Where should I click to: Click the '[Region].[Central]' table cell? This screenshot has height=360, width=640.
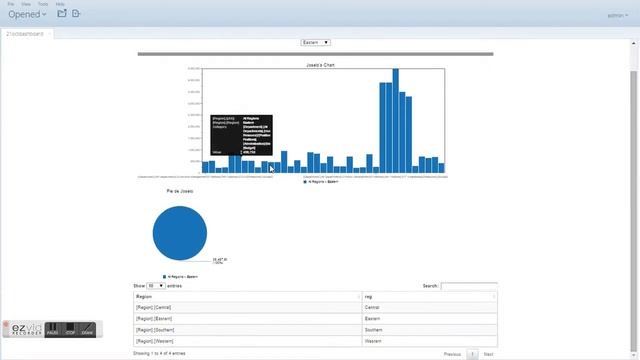point(247,307)
